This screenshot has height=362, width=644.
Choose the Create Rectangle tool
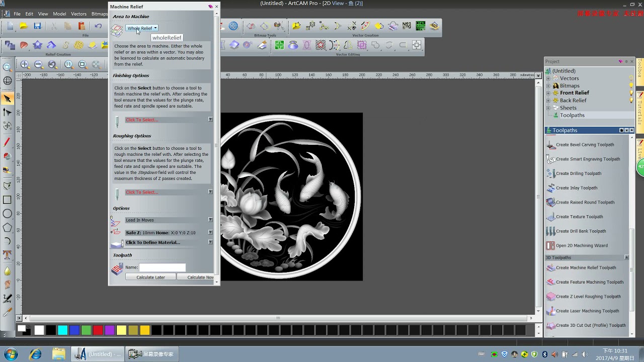(x=7, y=200)
